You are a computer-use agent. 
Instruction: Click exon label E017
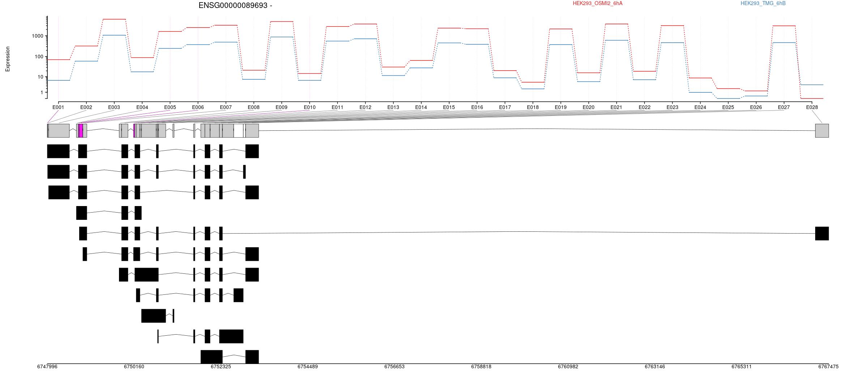pos(505,107)
